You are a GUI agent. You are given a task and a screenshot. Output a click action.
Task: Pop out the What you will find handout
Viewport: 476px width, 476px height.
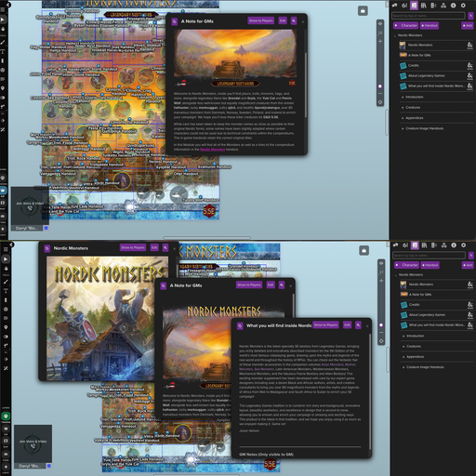click(240, 325)
